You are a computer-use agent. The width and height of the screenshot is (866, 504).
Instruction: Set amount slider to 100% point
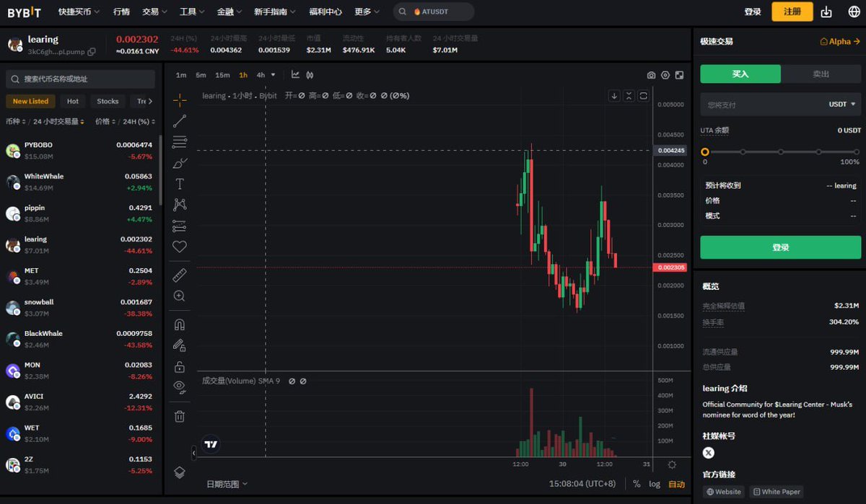coord(857,152)
